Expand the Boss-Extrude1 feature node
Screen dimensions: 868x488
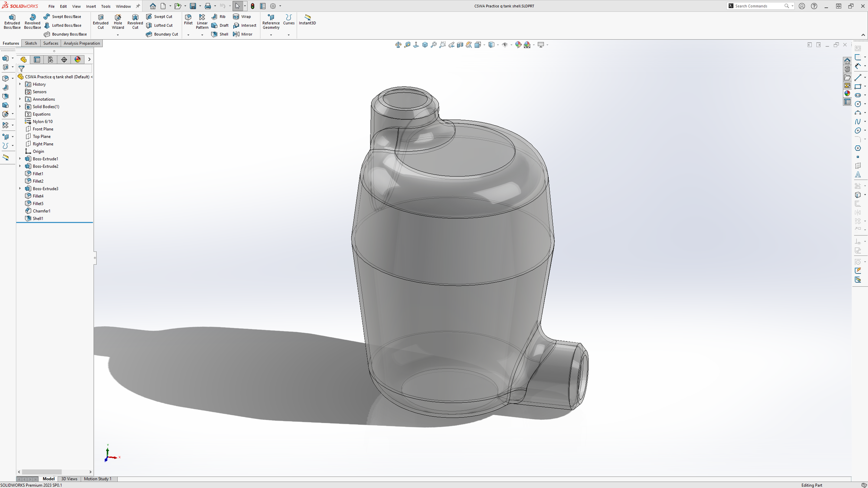click(20, 159)
